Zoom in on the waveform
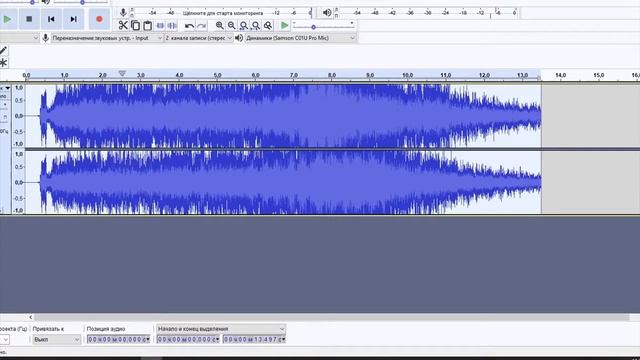 [x=220, y=25]
